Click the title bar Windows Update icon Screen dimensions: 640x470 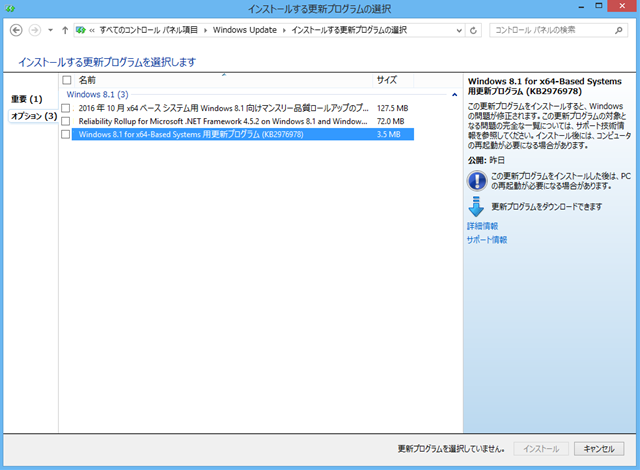coord(10,8)
